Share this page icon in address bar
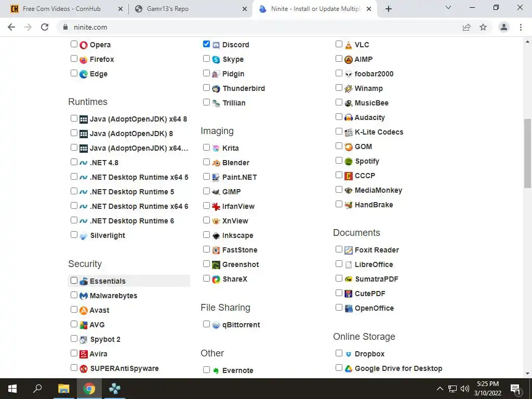Image resolution: width=532 pixels, height=399 pixels. pos(467,27)
